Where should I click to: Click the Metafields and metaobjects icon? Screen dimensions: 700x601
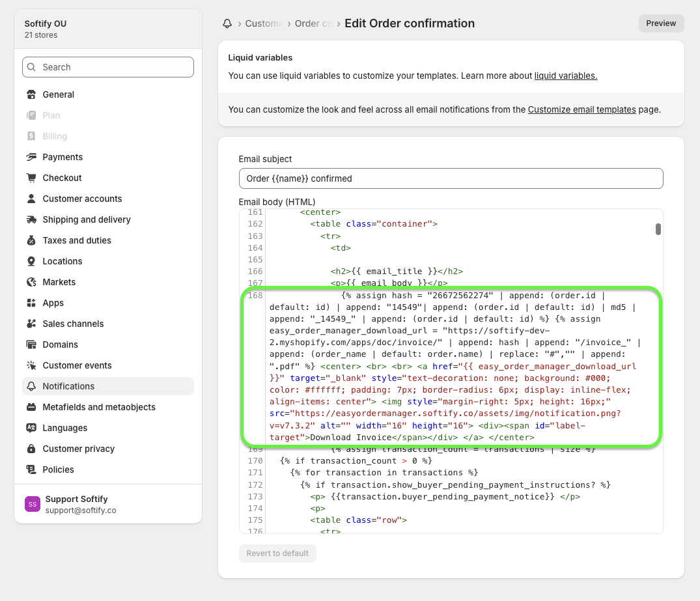click(x=31, y=407)
